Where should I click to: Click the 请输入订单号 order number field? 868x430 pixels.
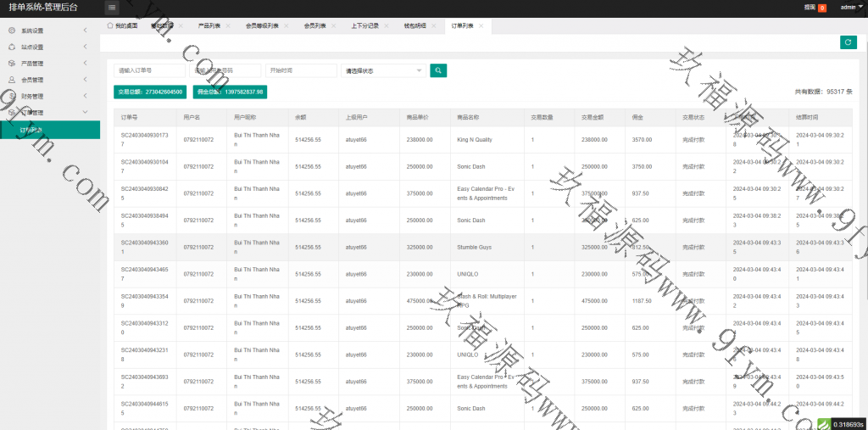click(149, 70)
